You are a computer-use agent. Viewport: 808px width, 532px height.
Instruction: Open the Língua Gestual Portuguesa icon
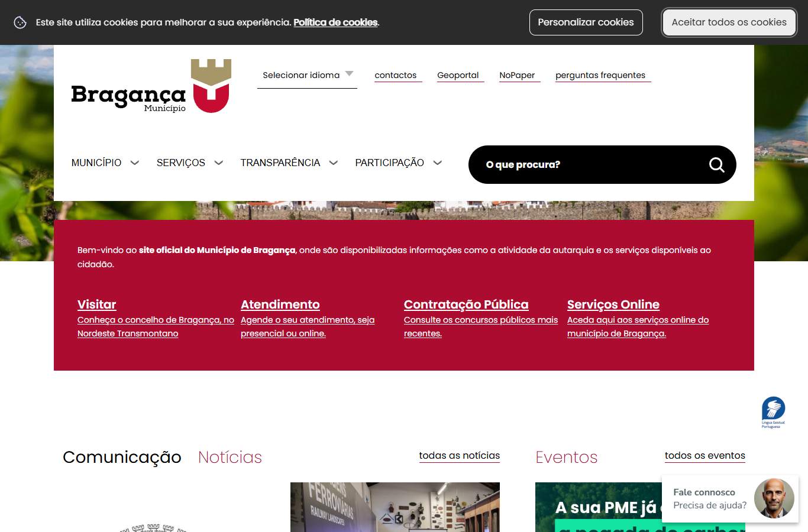(x=773, y=412)
